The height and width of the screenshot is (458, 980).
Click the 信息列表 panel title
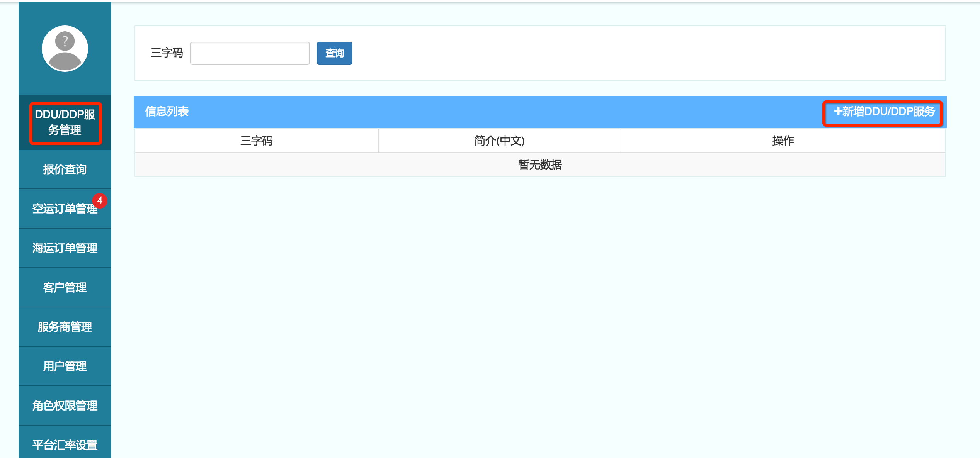click(167, 112)
